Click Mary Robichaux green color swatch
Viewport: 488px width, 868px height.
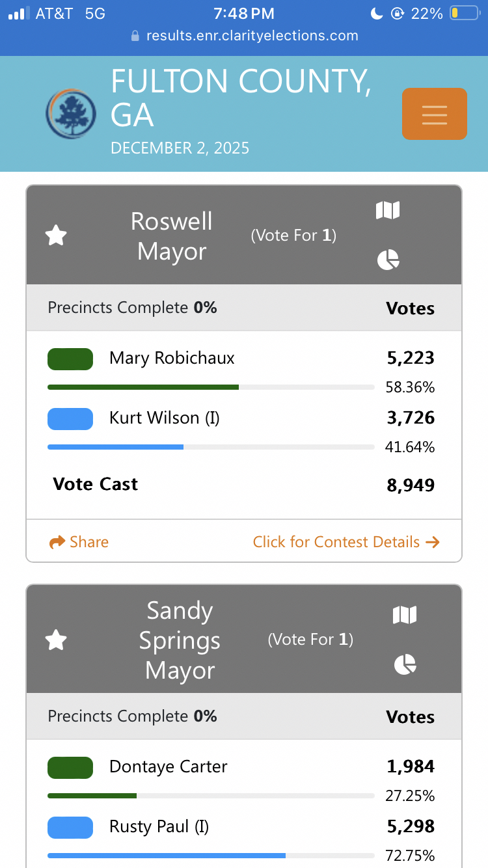(70, 359)
